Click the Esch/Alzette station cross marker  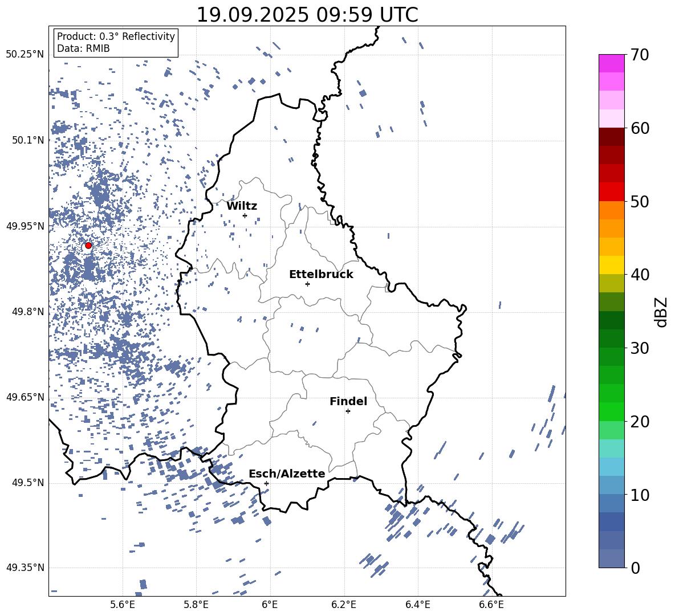pos(266,483)
